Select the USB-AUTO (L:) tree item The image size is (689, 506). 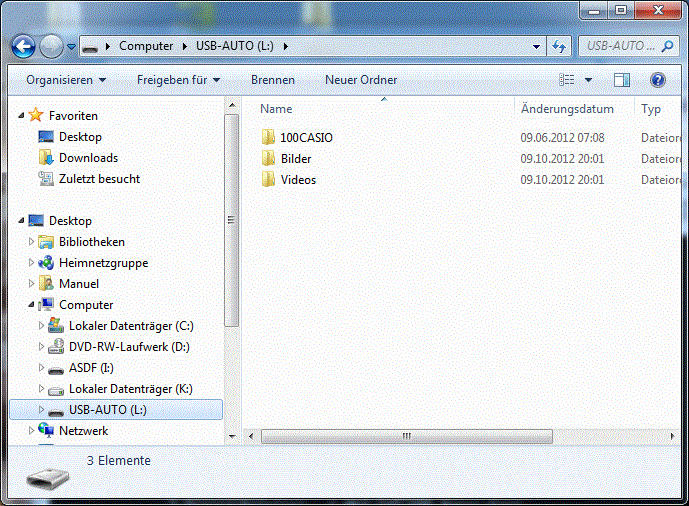[116, 409]
